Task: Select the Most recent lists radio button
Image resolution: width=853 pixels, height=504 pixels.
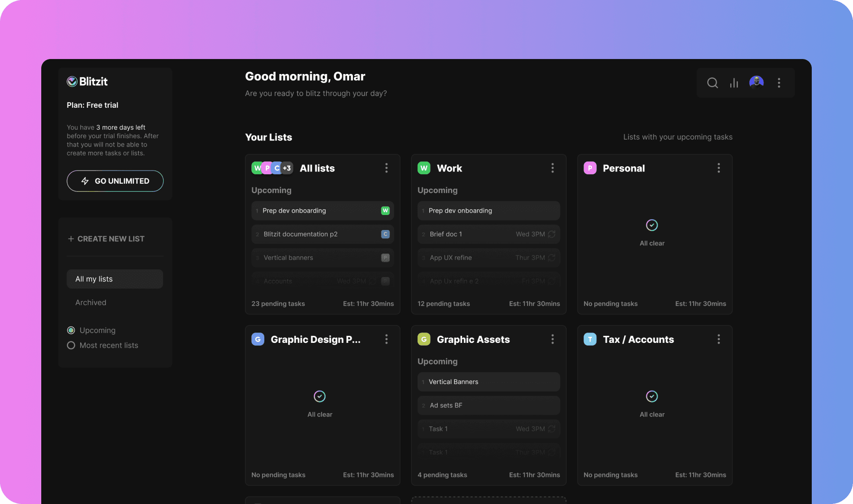Action: pos(71,345)
